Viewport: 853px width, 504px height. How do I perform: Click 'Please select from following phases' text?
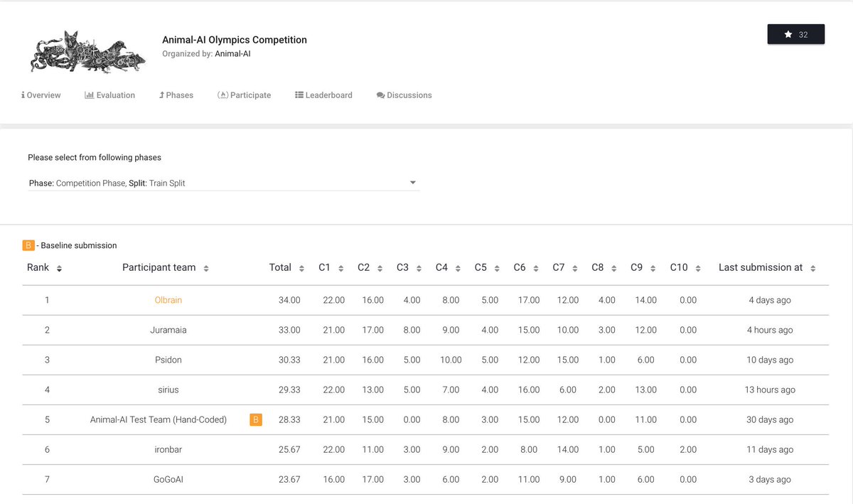point(95,158)
